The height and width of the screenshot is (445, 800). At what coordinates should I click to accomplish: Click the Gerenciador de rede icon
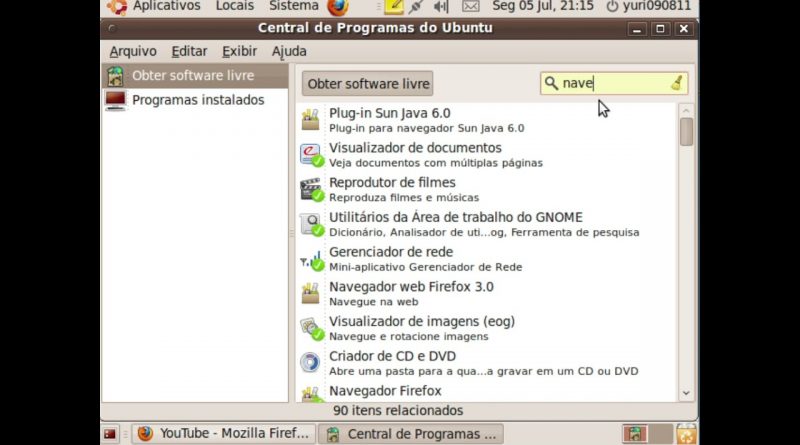click(x=311, y=259)
